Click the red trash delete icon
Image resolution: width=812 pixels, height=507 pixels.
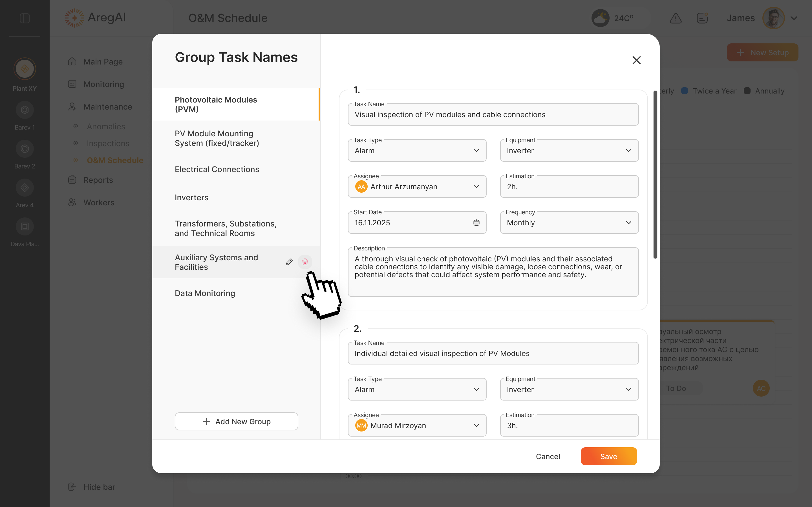305,262
